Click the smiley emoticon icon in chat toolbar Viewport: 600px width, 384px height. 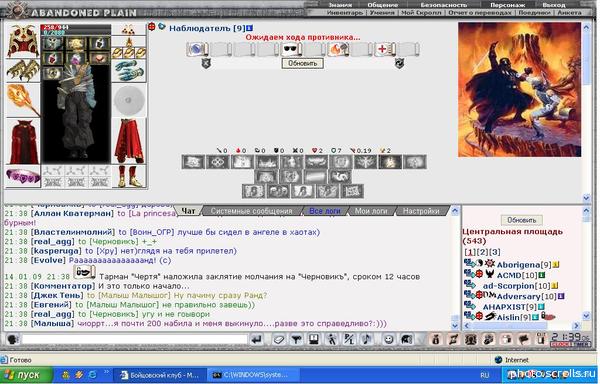[388, 339]
